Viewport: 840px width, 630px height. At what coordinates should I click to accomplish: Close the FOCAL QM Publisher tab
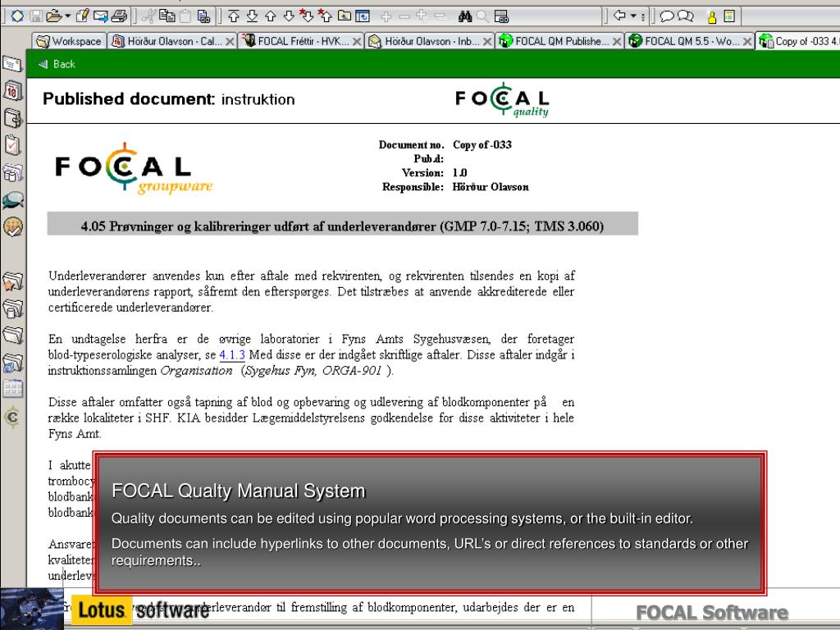click(617, 41)
